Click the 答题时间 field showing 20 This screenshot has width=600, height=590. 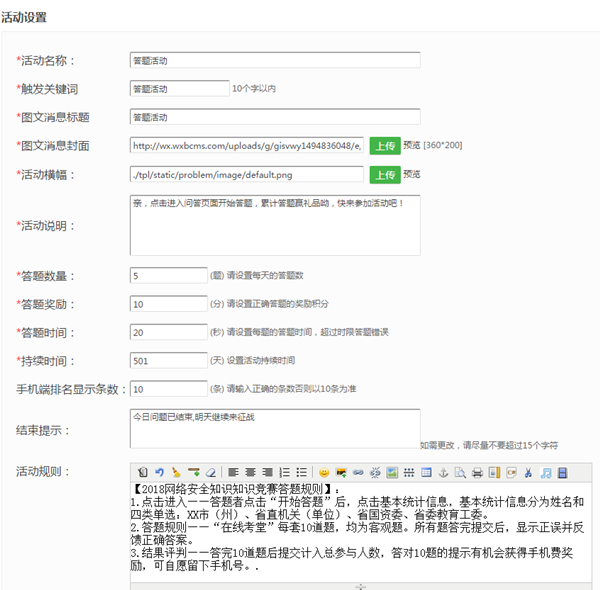pos(169,332)
